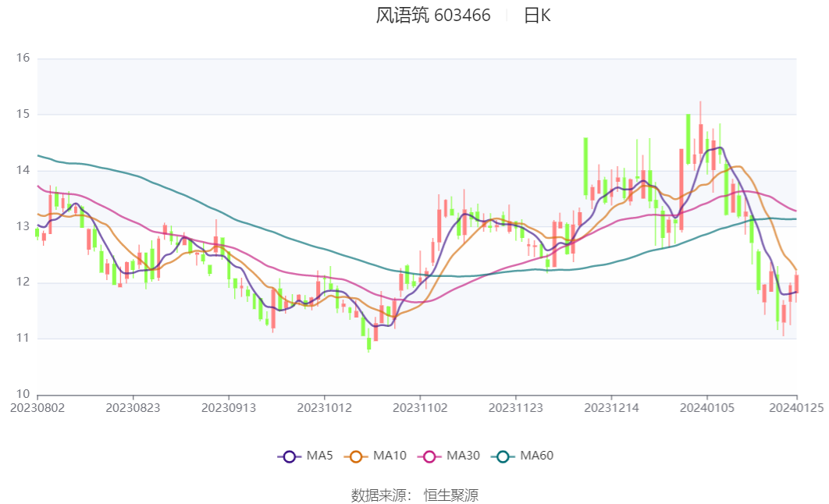Click the y-axis value 15

tap(23, 114)
